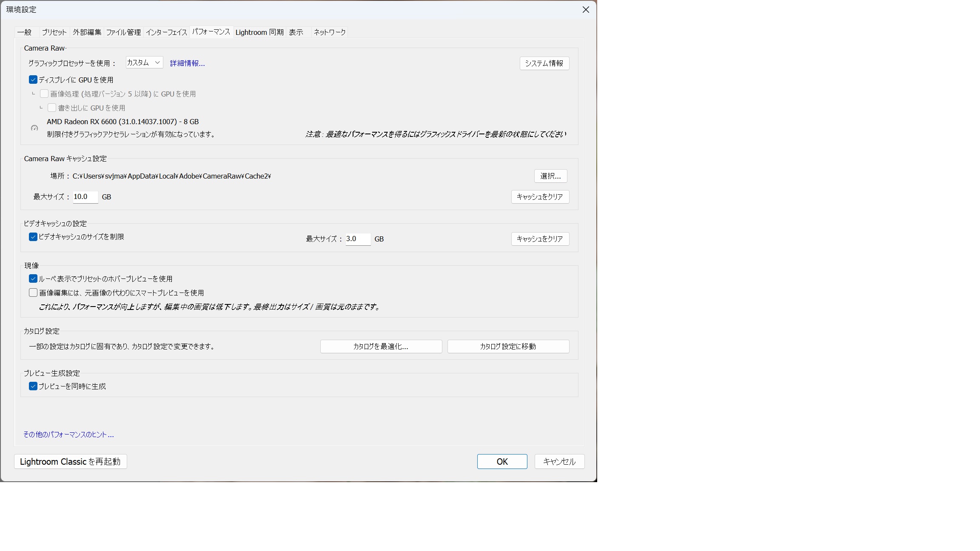Toggle プレビューを同時に生成 checkbox

(33, 386)
